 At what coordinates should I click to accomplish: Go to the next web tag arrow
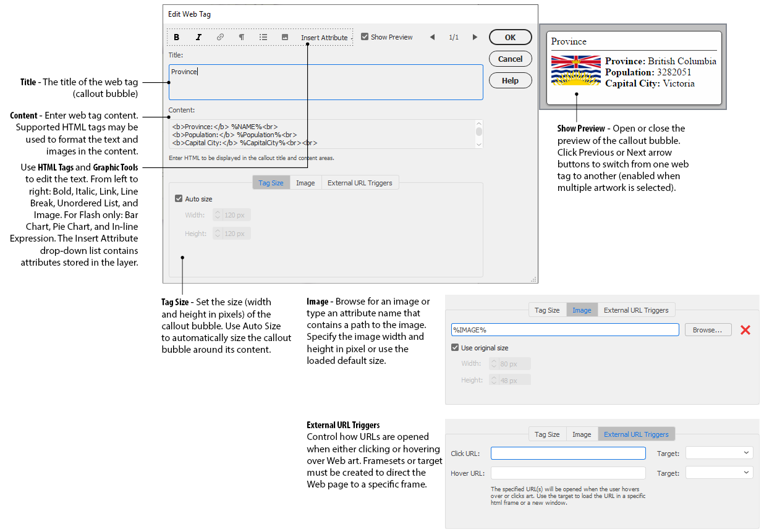(475, 37)
